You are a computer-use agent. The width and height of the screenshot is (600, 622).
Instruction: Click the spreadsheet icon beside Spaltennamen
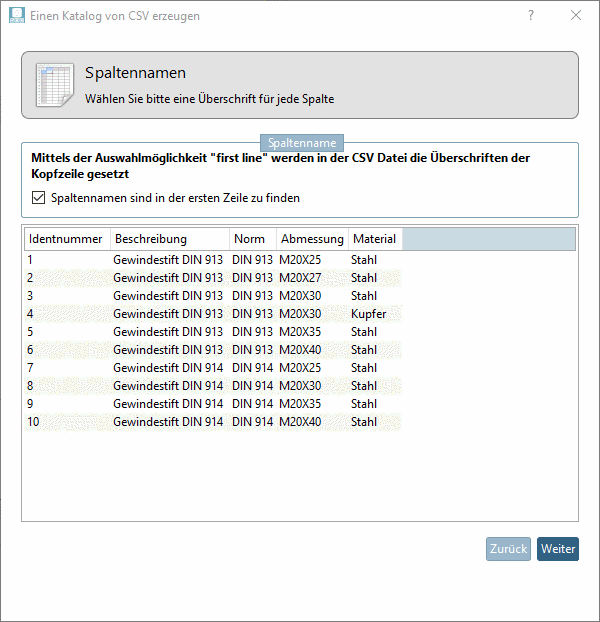click(x=54, y=84)
